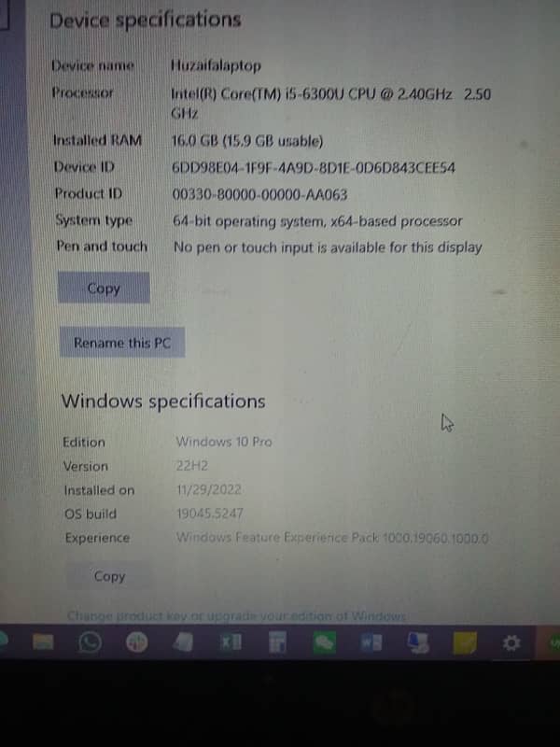The image size is (560, 747).
Task: Click the Installed RAM label
Action: tap(97, 140)
